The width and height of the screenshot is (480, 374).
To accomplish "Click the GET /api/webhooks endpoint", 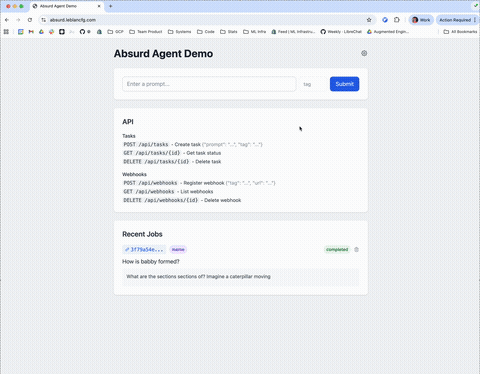I will pyautogui.click(x=149, y=192).
